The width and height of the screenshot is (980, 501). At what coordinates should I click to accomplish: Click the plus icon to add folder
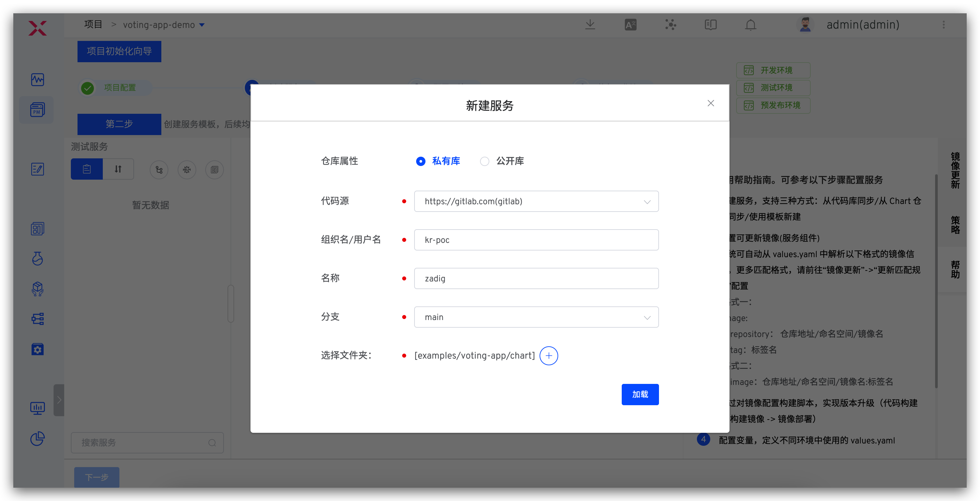549,356
